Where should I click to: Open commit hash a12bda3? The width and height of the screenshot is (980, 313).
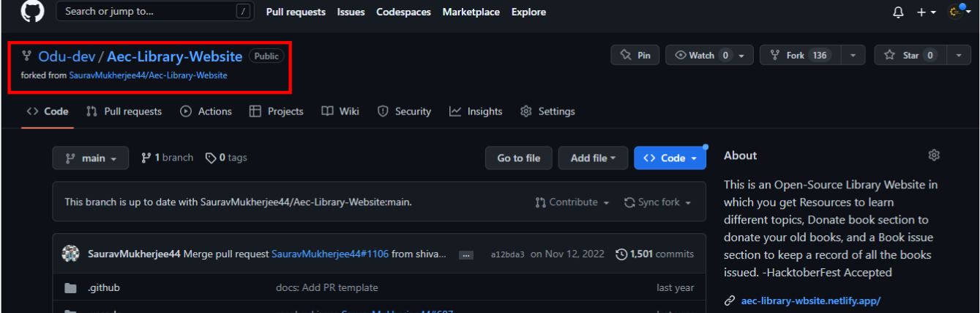(508, 255)
